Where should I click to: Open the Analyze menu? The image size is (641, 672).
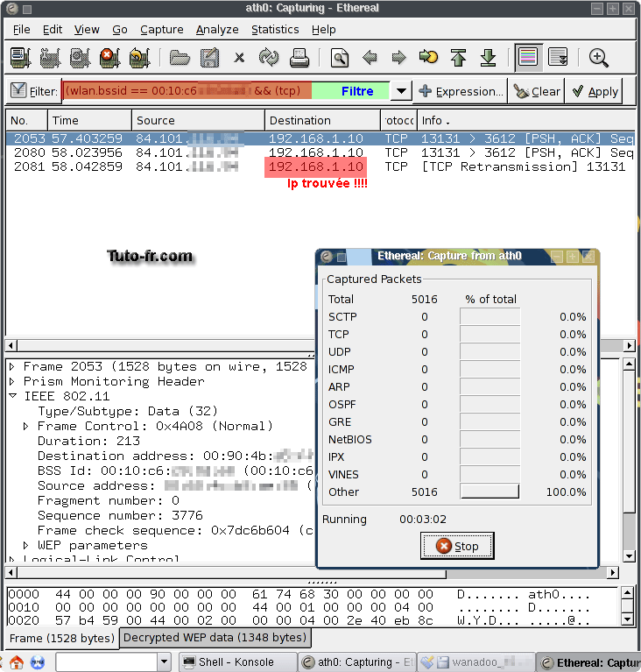point(217,30)
